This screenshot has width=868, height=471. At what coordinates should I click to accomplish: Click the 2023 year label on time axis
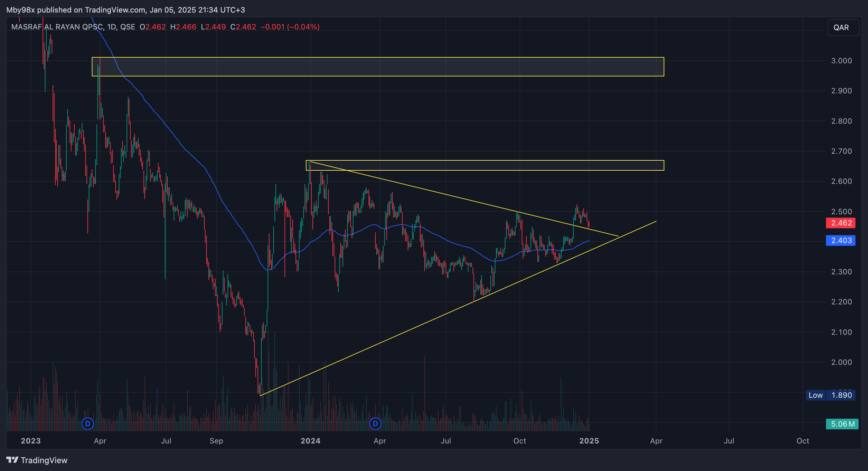tap(31, 441)
